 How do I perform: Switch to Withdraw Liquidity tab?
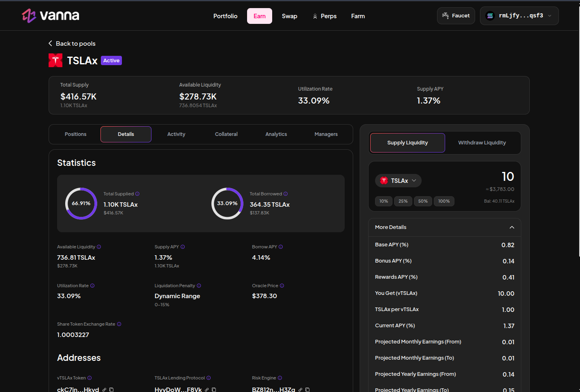click(x=482, y=143)
